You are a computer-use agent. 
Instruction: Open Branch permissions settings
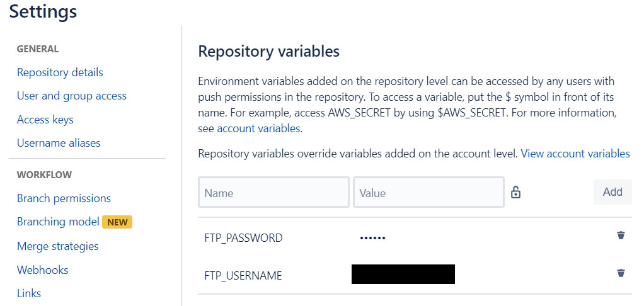[64, 198]
